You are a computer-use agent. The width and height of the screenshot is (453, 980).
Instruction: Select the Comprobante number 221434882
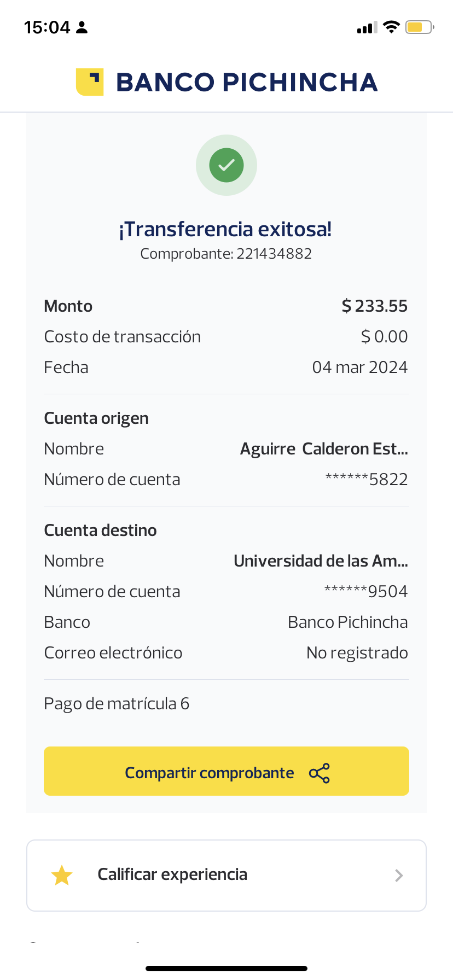(274, 254)
